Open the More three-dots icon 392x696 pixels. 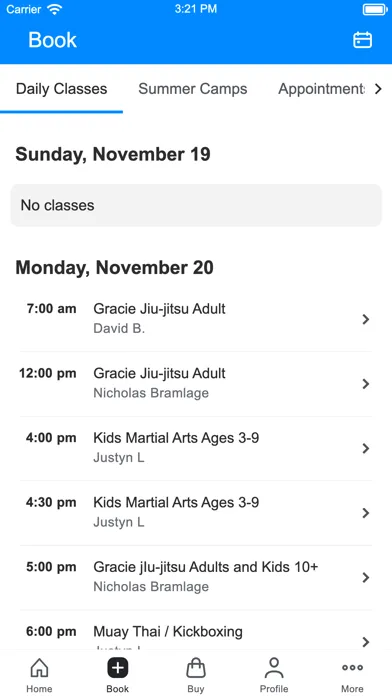352,667
